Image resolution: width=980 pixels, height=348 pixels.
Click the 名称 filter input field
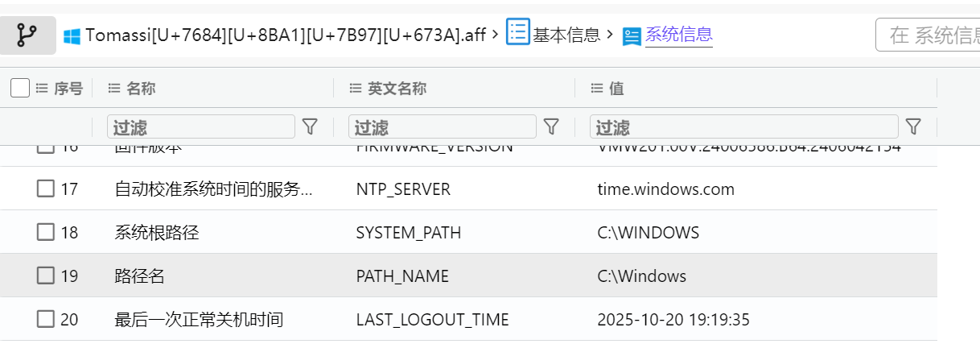[x=201, y=126]
